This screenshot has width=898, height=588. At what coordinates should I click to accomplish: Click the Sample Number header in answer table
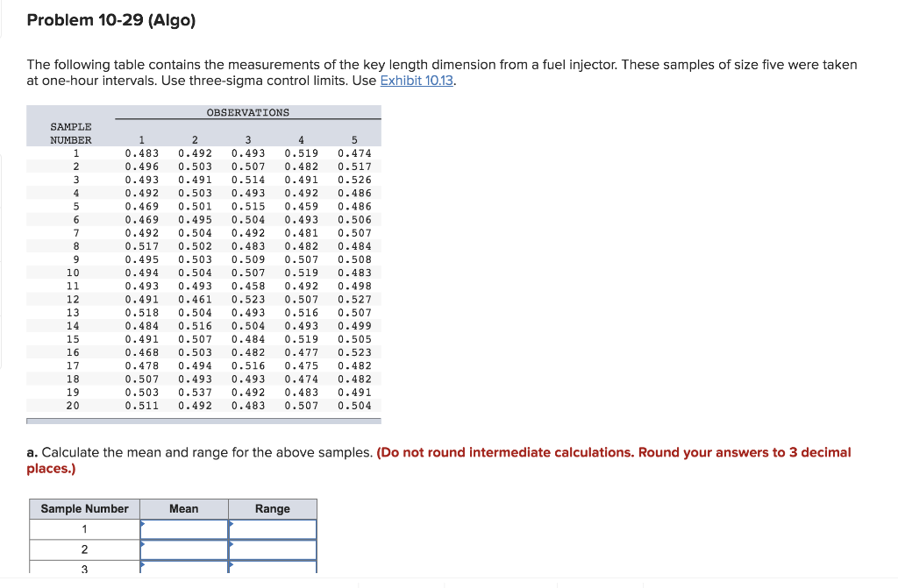[84, 508]
